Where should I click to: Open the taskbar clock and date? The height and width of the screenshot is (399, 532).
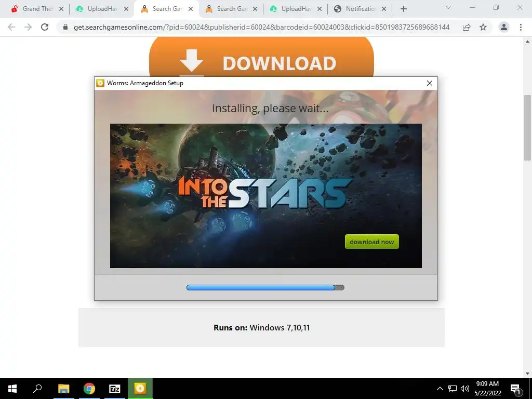point(487,389)
